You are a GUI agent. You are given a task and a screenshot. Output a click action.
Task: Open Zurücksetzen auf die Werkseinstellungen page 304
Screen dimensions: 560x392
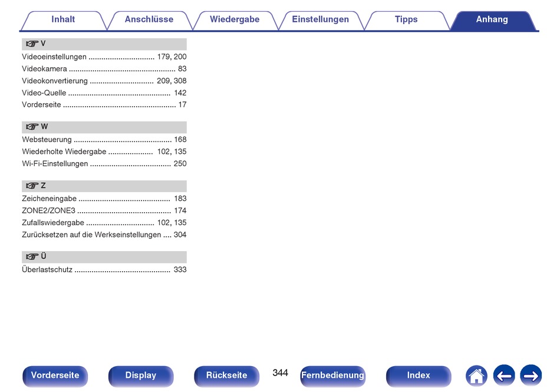180,235
